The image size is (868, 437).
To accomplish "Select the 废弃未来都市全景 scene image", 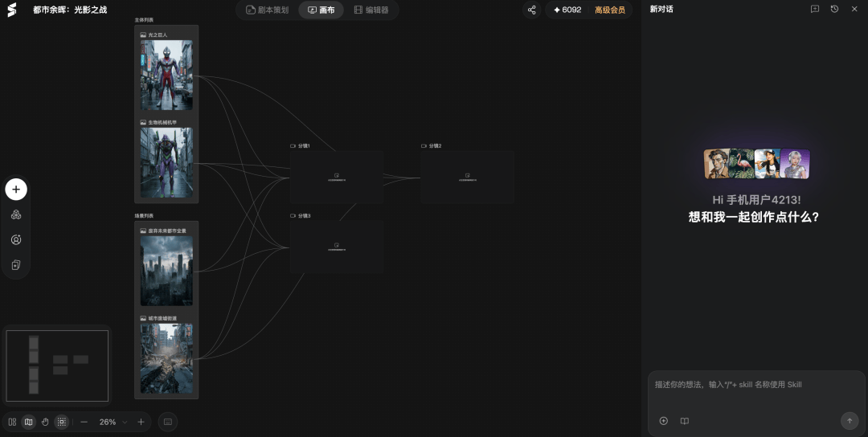I will click(166, 271).
